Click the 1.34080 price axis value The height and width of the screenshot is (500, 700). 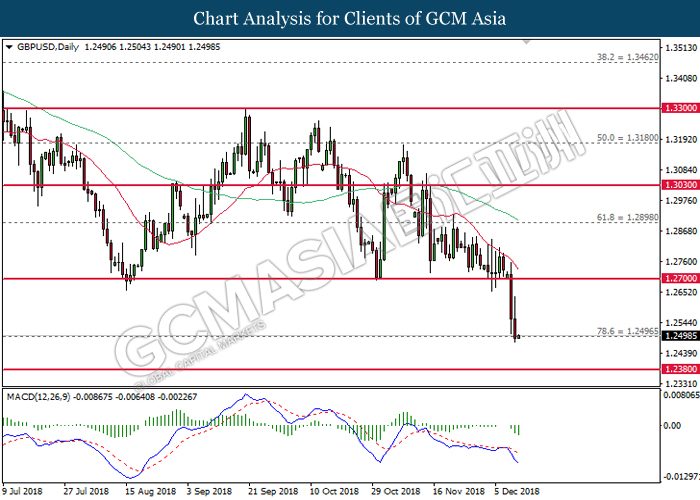[x=681, y=79]
